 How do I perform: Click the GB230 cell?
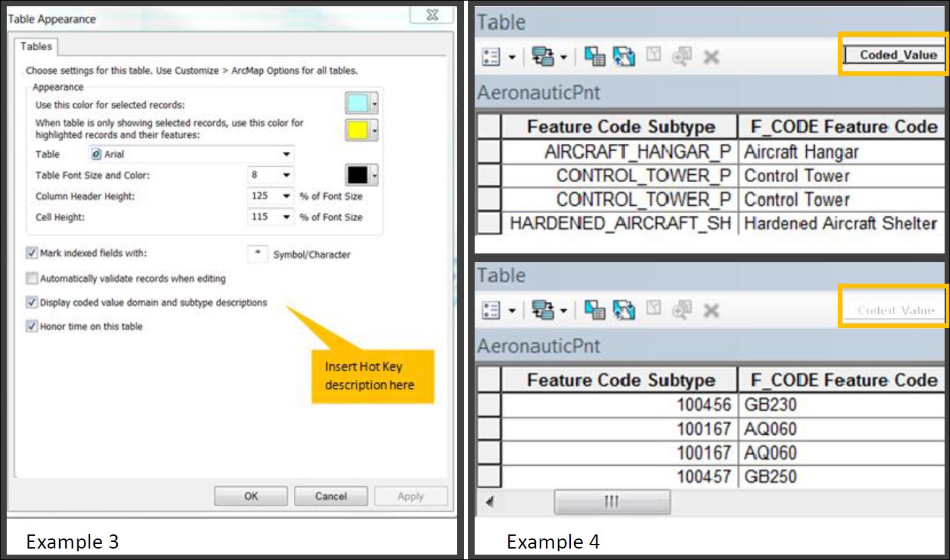pyautogui.click(x=841, y=405)
